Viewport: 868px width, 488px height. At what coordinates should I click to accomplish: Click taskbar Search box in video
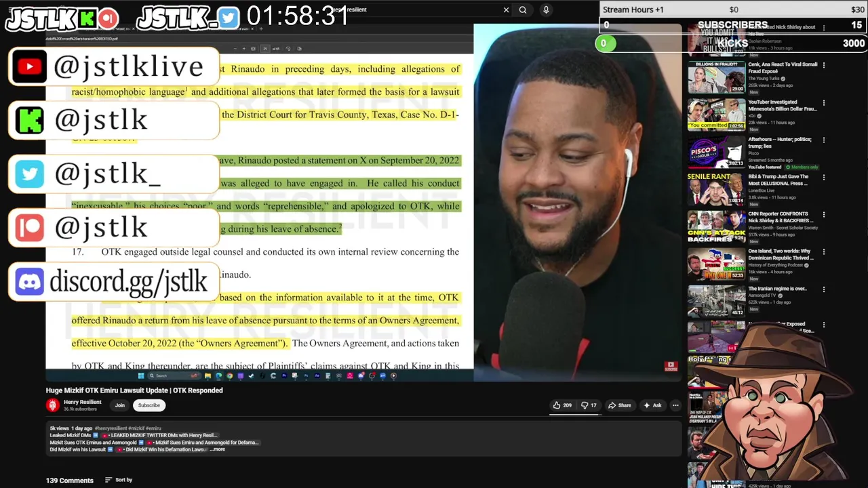tap(174, 375)
